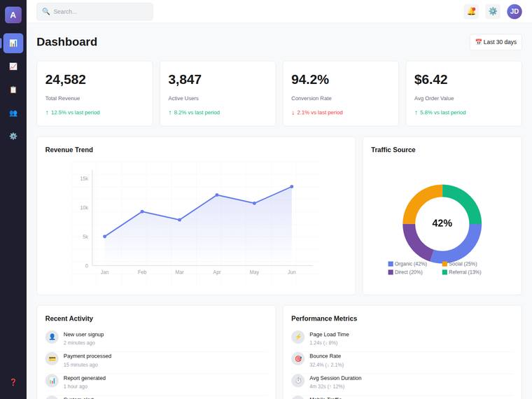Click the Apr data point on chart
Screen dimensions: 532x399
(x=217, y=195)
